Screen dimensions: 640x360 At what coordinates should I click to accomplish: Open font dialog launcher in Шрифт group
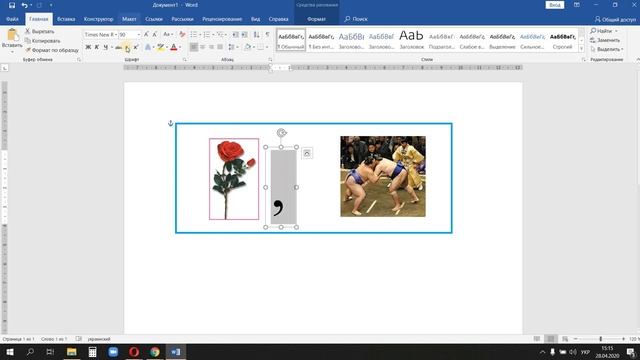(184, 60)
